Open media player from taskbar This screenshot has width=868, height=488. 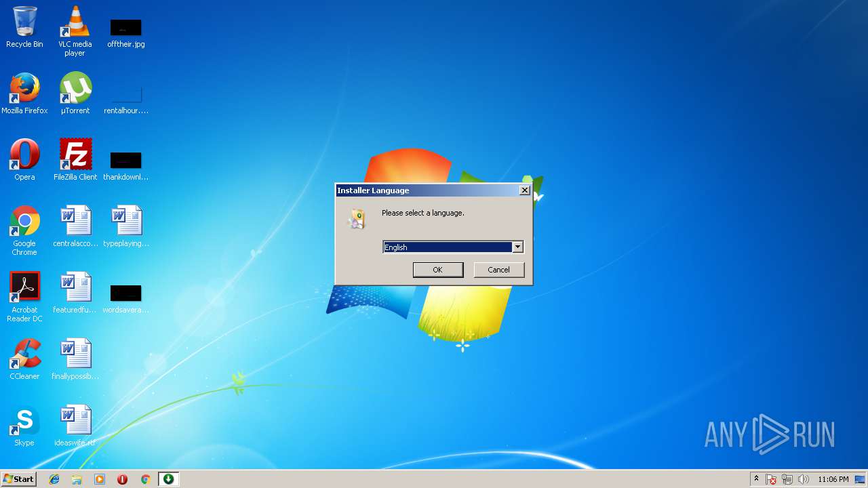(x=100, y=479)
